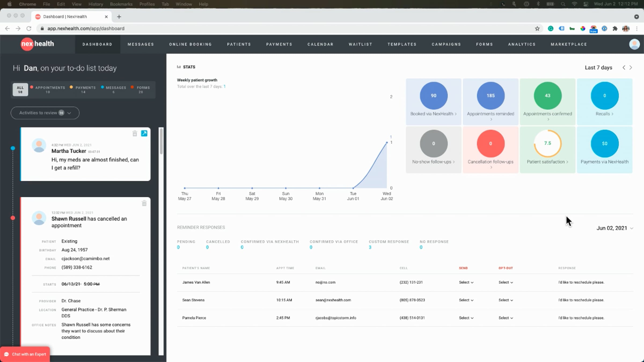Viewport: 644px width, 362px height.
Task: Open Send Select dropdown for Sean Stevens
Action: (466, 300)
